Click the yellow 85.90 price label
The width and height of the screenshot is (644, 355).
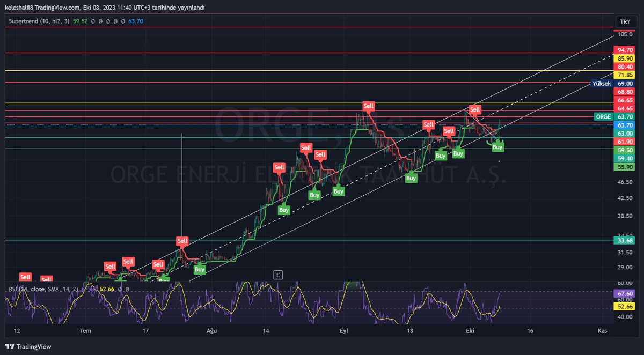[625, 58]
